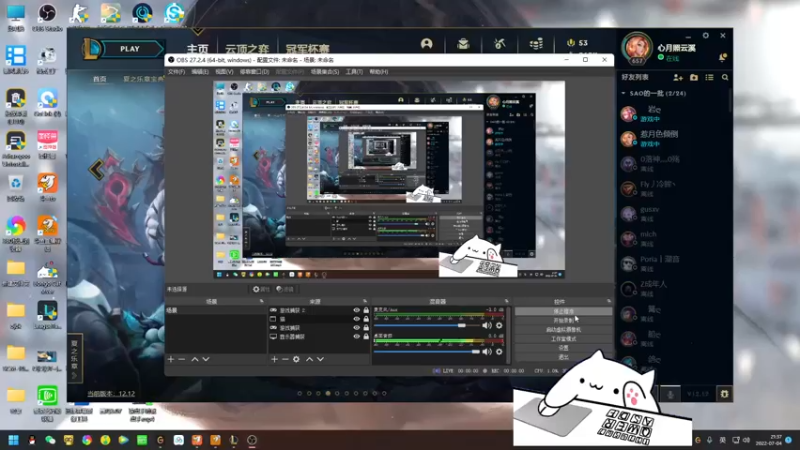
Task: Toggle lock on first OBS source row
Action: pos(366,310)
